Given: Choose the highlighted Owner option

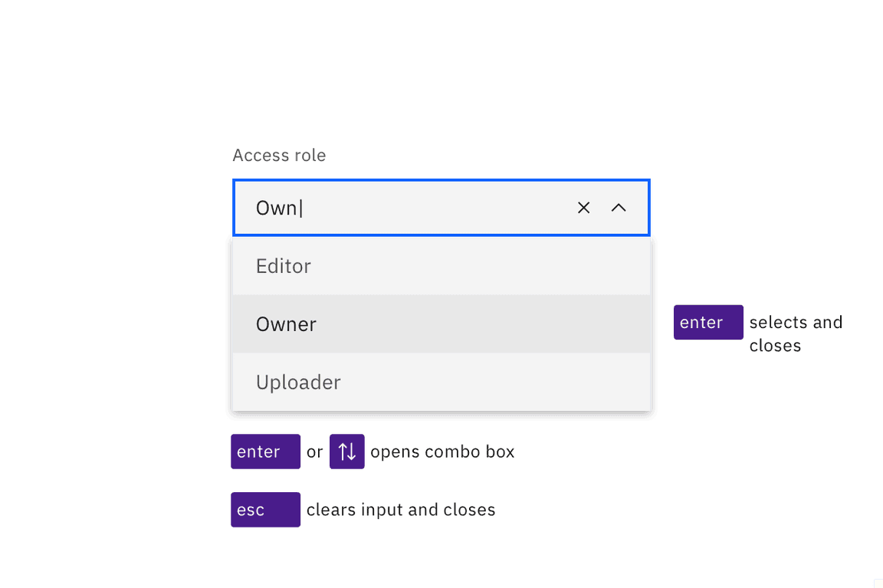Looking at the screenshot, I should [x=287, y=324].
